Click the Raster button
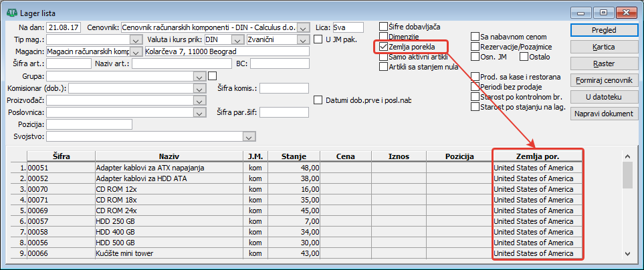This screenshot has width=644, height=270. (x=604, y=63)
